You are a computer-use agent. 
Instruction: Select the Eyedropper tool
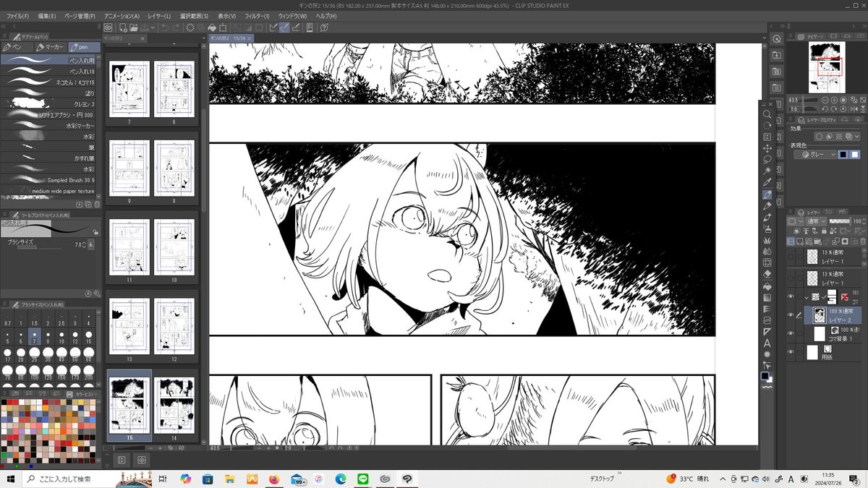767,182
